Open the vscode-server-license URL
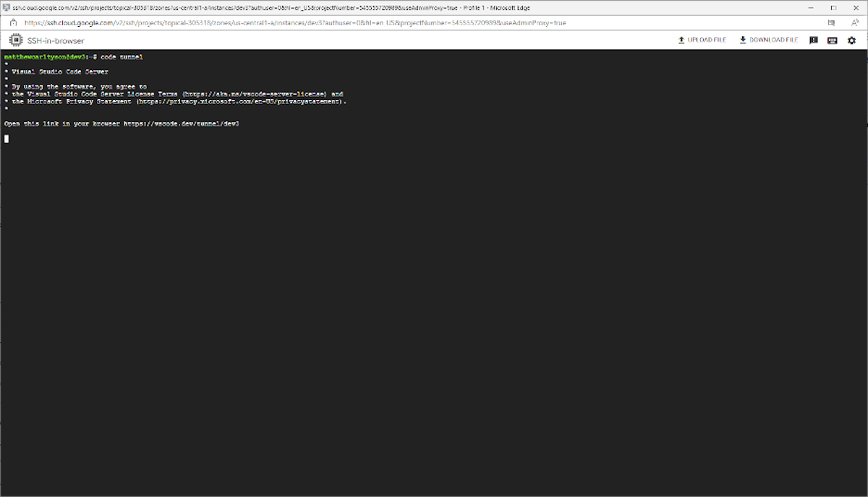The height and width of the screenshot is (497, 868). click(253, 94)
